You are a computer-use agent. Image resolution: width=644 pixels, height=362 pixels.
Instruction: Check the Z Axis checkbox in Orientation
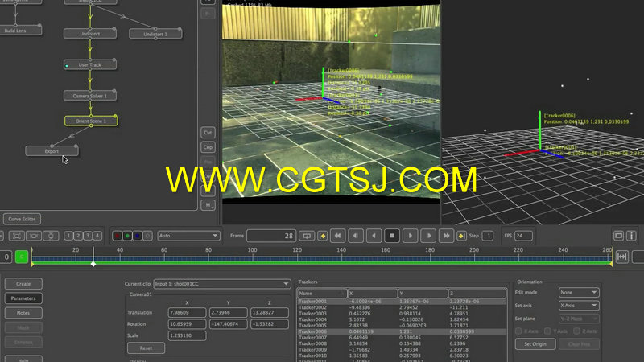[576, 331]
